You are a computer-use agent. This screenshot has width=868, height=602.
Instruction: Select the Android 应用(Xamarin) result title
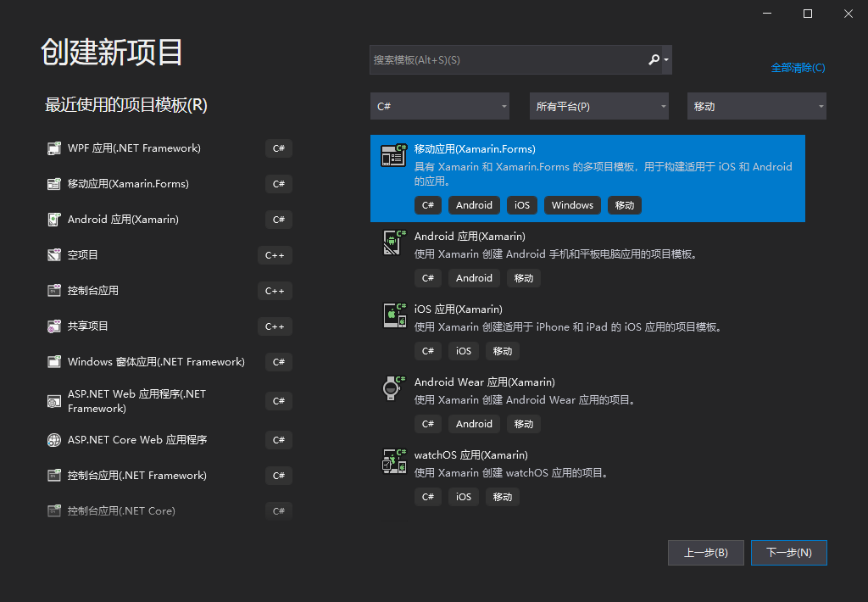click(470, 237)
